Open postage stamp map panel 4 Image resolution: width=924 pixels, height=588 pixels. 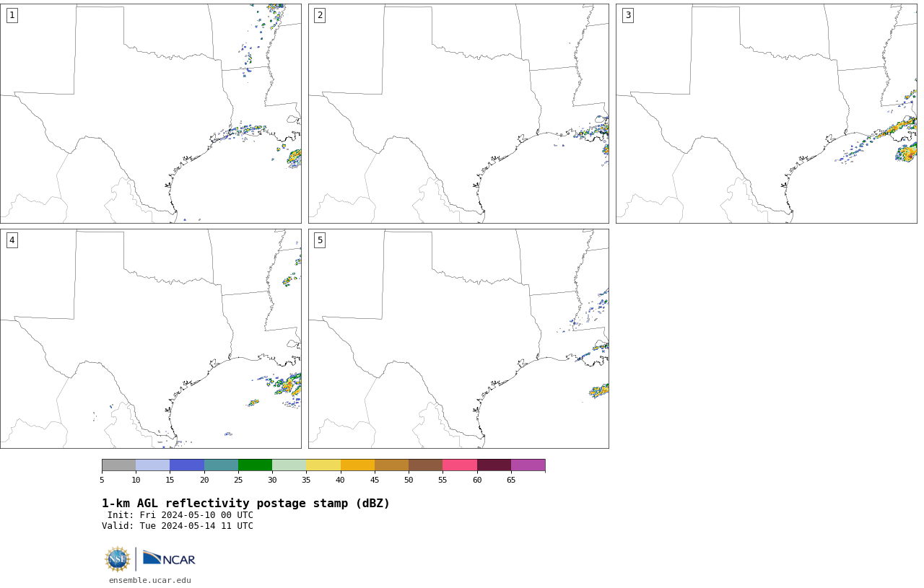(150, 338)
